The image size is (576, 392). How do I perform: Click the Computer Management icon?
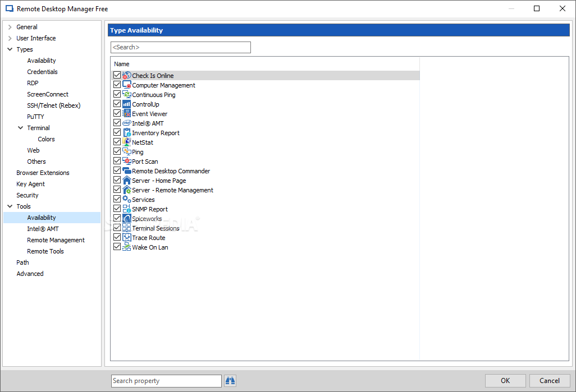point(127,85)
